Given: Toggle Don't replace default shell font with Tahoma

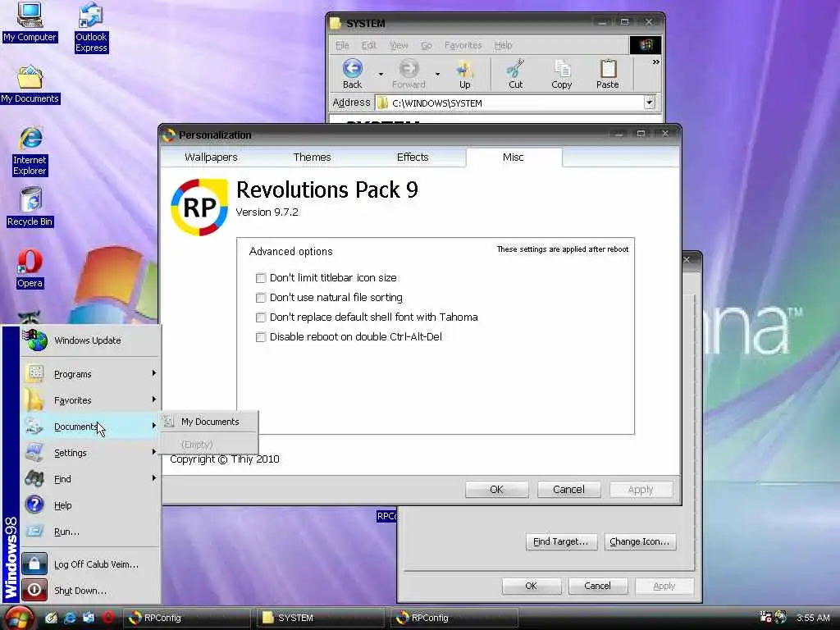Looking at the screenshot, I should pyautogui.click(x=260, y=317).
